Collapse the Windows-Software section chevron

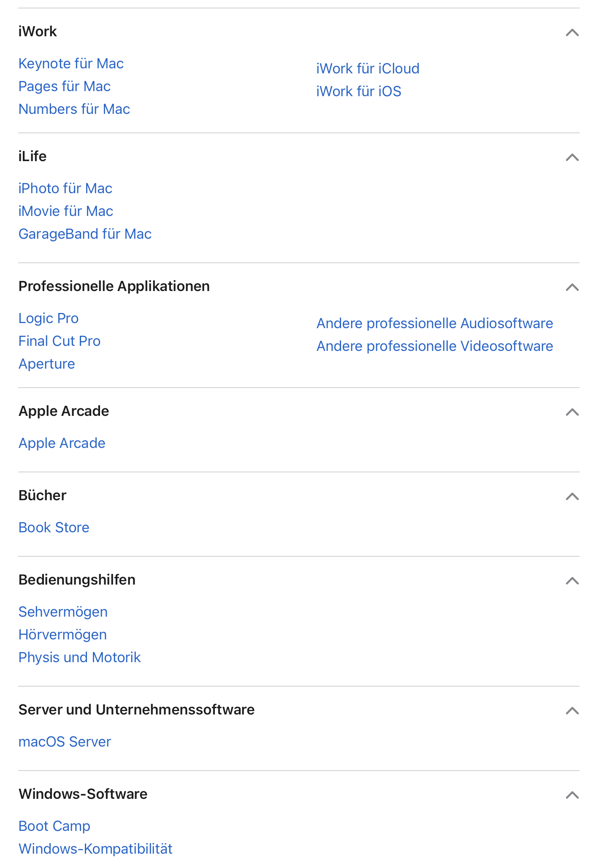pyautogui.click(x=572, y=795)
